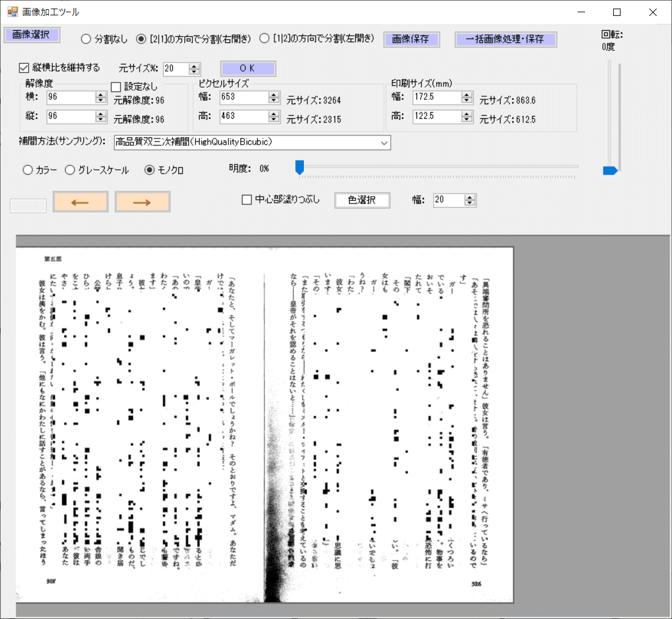
Task: Click the 印刷サイズ 幅 field showing 172.5
Action: coord(437,97)
